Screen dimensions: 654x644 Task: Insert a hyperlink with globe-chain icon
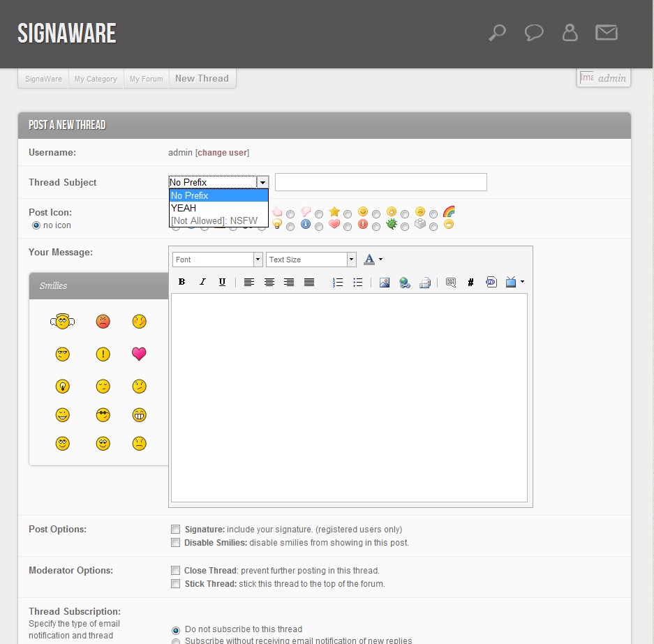405,283
